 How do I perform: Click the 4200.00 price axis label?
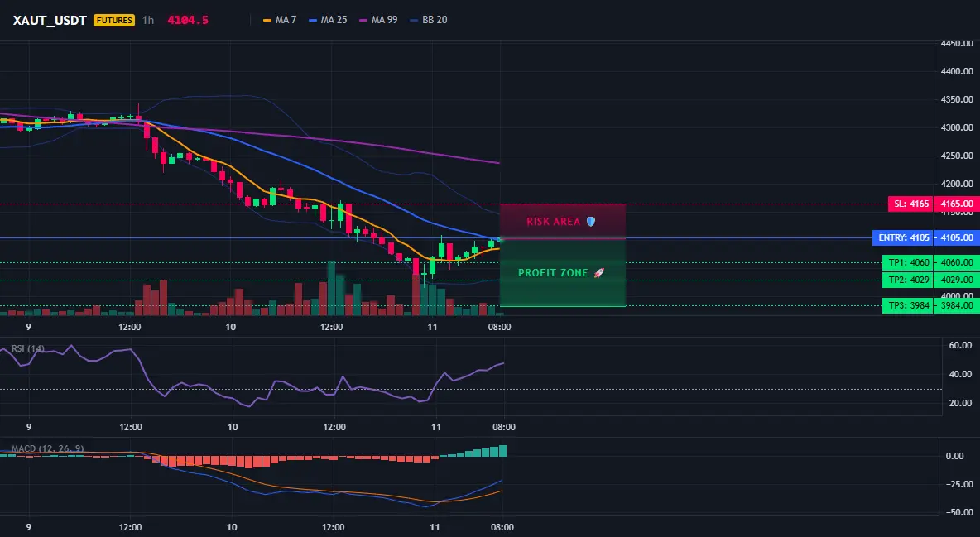[957, 184]
